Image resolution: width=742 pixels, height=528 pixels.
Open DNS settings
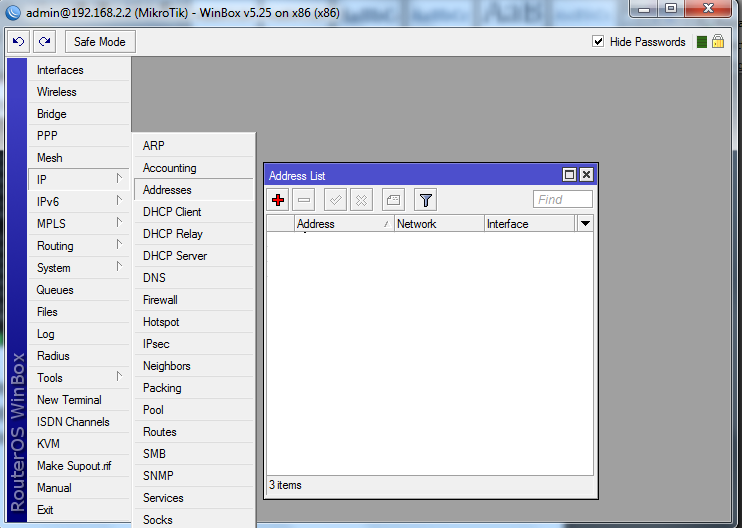tap(194, 278)
